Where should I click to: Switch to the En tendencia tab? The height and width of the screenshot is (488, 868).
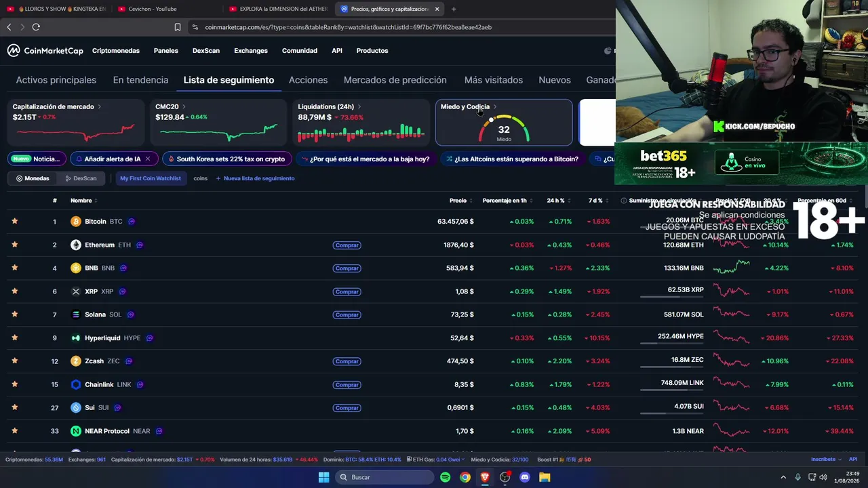140,80
